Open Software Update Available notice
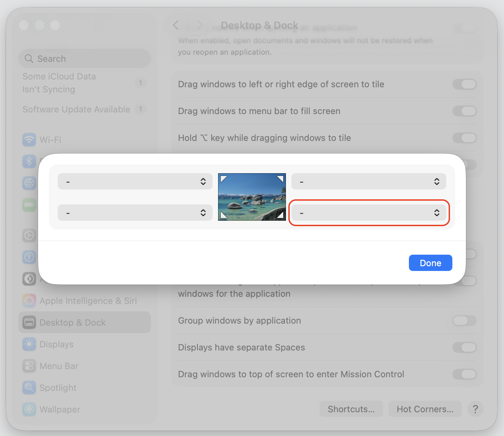The image size is (504, 436). [x=85, y=109]
